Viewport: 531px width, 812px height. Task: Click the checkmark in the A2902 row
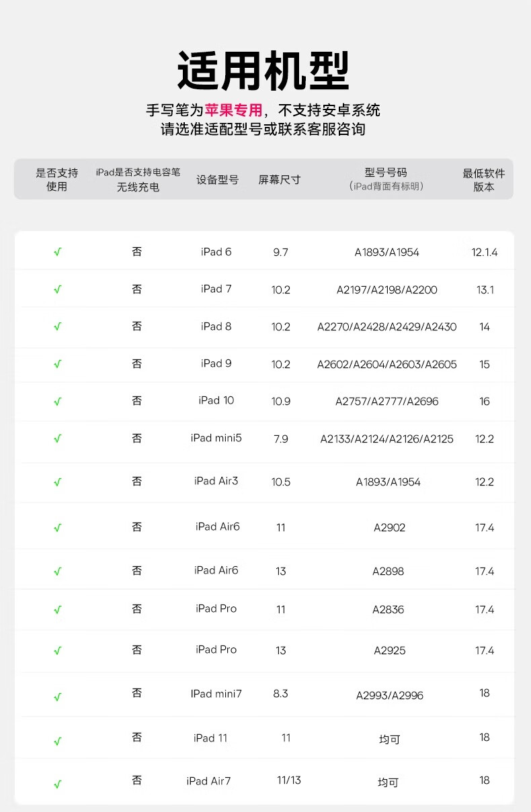(57, 528)
